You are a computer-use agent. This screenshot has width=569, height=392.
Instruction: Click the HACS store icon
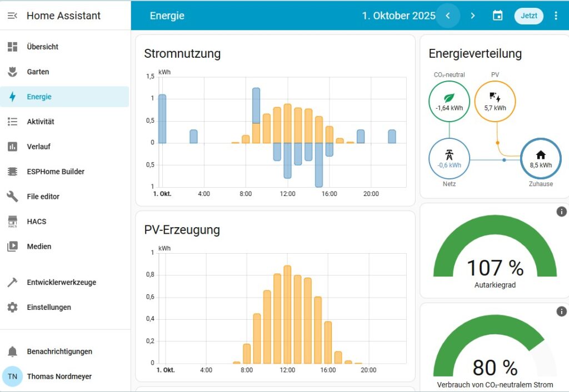(x=12, y=222)
